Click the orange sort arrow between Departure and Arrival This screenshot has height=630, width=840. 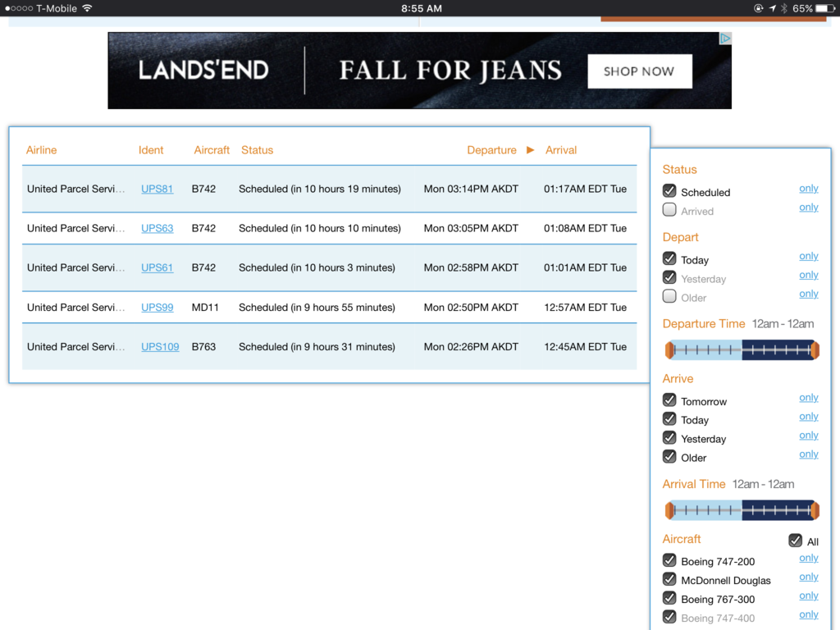(x=531, y=150)
